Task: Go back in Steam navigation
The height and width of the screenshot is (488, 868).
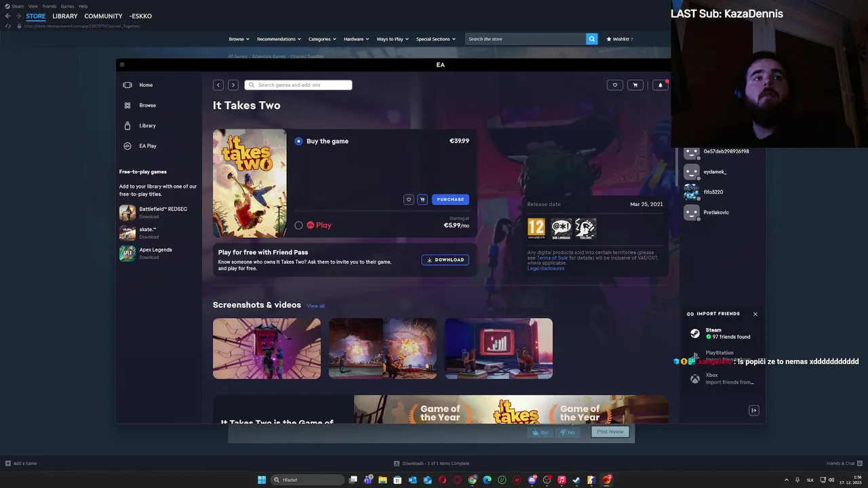Action: (7, 16)
